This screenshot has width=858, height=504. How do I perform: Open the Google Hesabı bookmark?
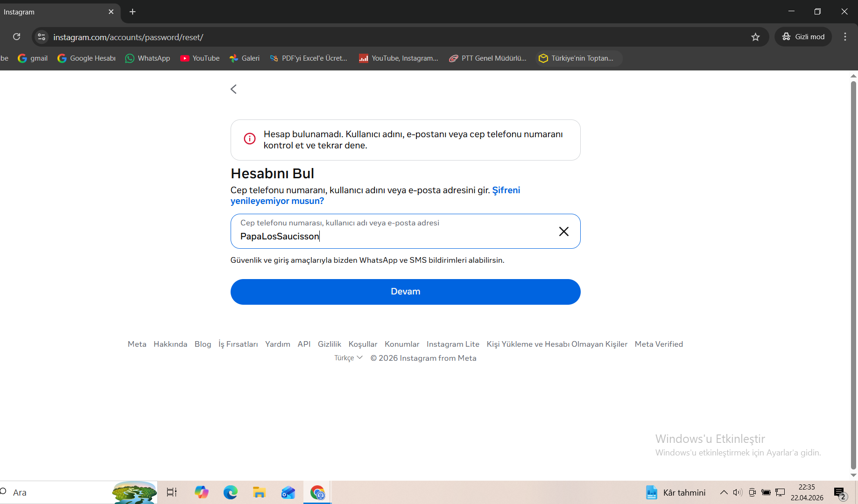point(86,58)
